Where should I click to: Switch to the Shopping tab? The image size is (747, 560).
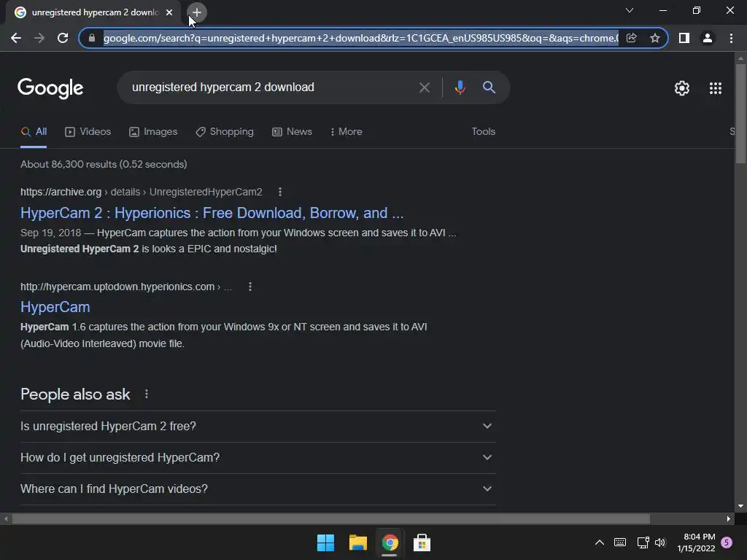pyautogui.click(x=225, y=132)
